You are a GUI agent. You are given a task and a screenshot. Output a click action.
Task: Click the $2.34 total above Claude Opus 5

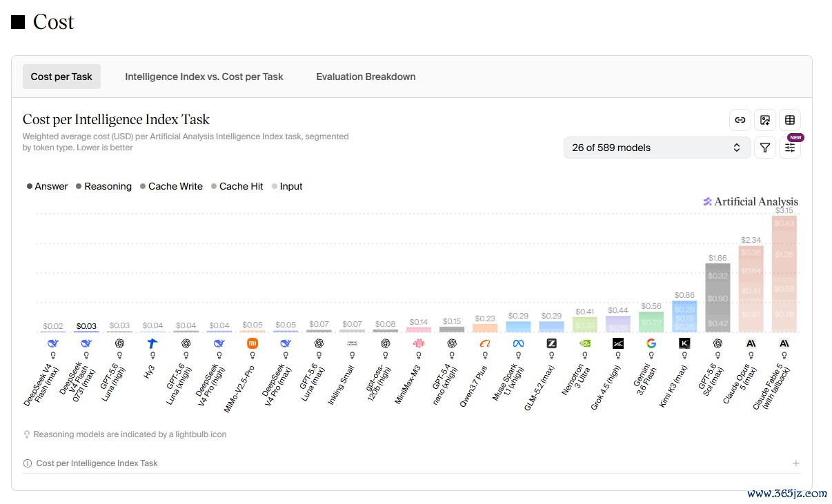pyautogui.click(x=751, y=240)
